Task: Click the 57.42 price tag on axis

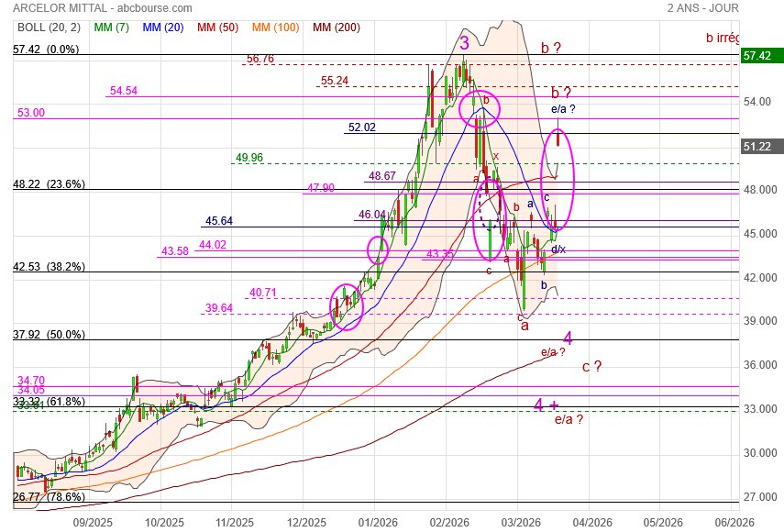Action: [x=757, y=56]
